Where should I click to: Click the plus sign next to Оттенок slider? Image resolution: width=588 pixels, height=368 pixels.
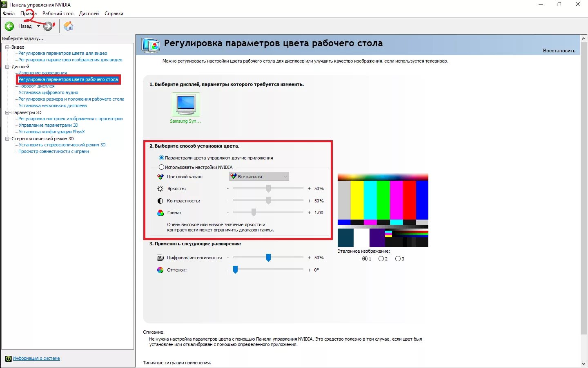coord(309,270)
